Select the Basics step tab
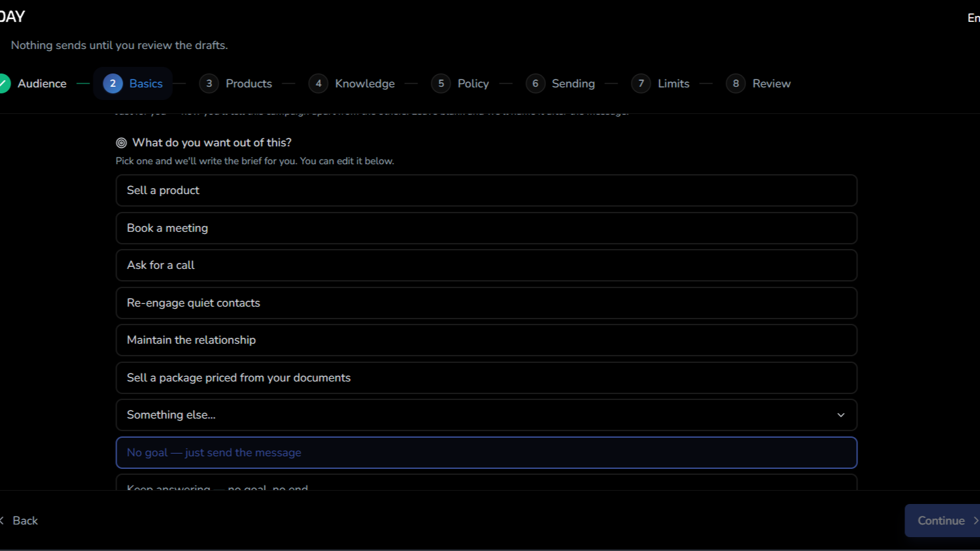Viewport: 980px width, 551px height. coord(133,83)
